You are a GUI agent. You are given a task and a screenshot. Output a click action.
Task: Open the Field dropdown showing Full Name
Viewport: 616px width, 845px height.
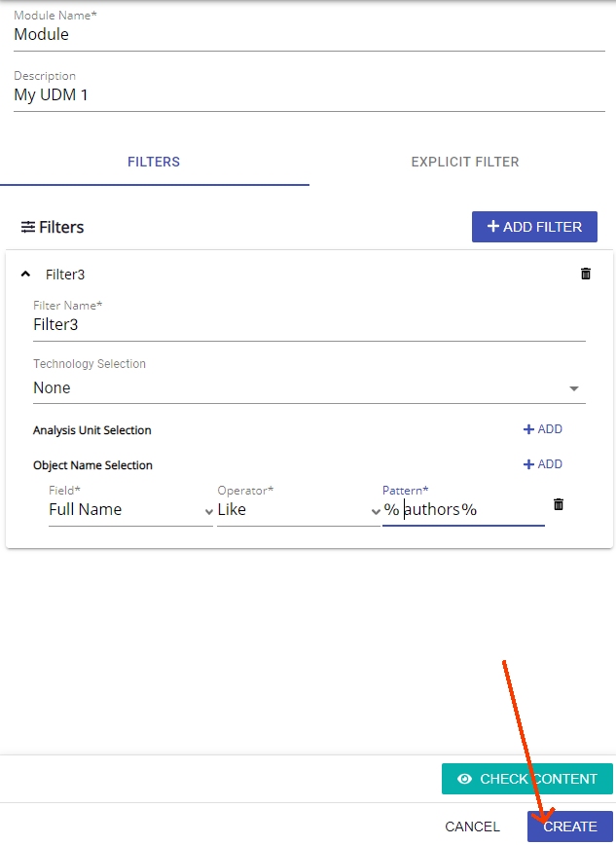point(130,509)
